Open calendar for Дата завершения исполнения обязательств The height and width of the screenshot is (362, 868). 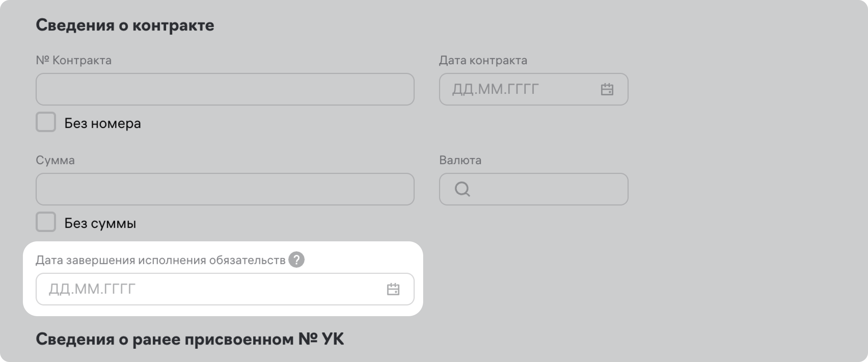393,289
